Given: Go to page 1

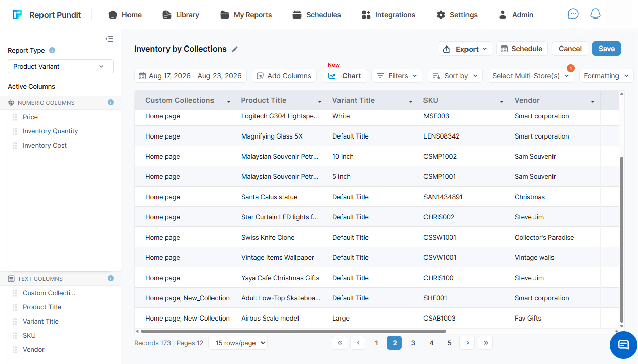Looking at the screenshot, I should 376,343.
